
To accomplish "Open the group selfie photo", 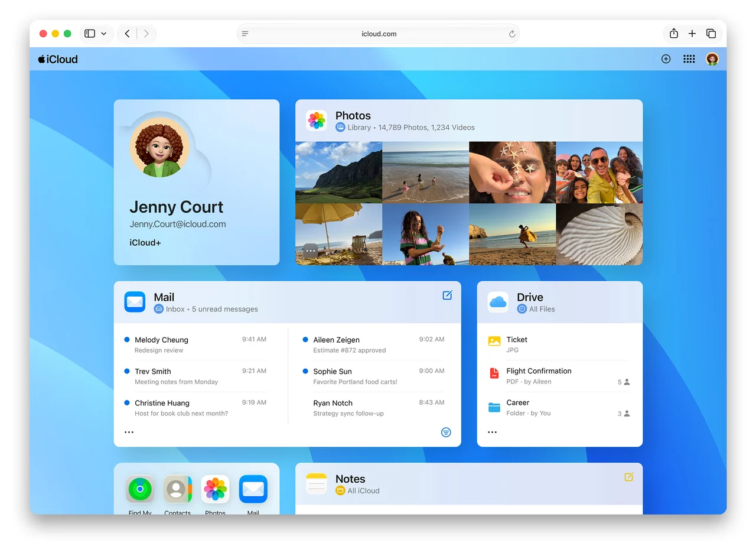I will [599, 173].
